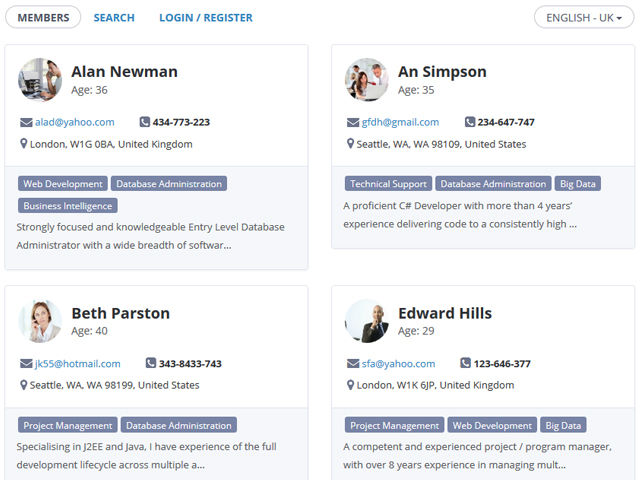This screenshot has width=640, height=480.
Task: Open the ENGLISH - UK language dropdown
Action: pyautogui.click(x=584, y=18)
